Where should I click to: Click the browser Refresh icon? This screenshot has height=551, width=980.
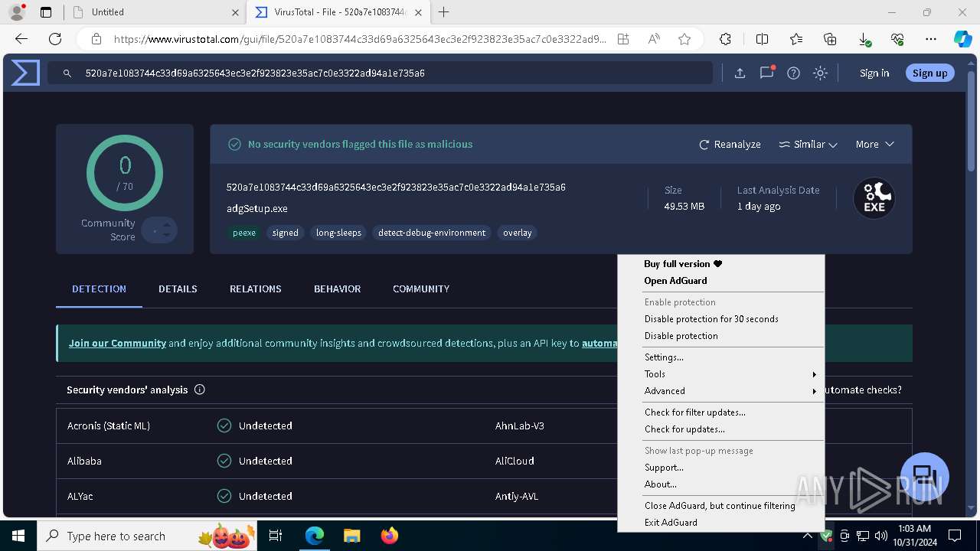click(55, 39)
